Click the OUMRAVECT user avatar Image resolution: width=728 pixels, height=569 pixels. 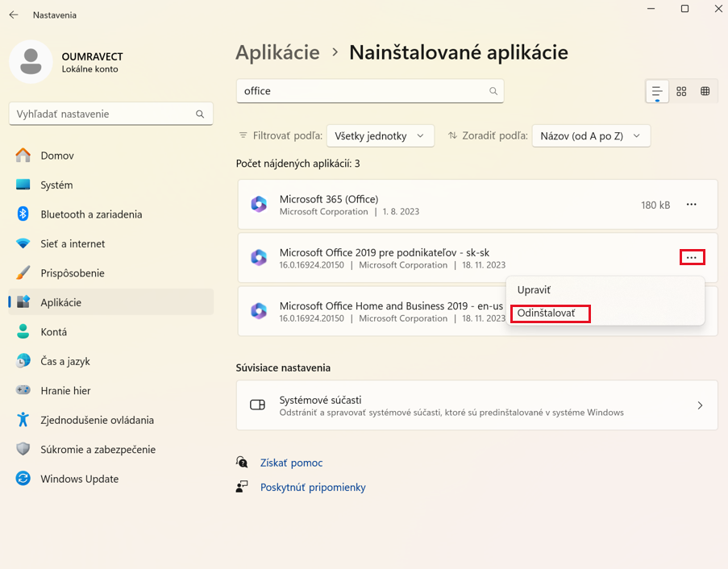pos(31,62)
